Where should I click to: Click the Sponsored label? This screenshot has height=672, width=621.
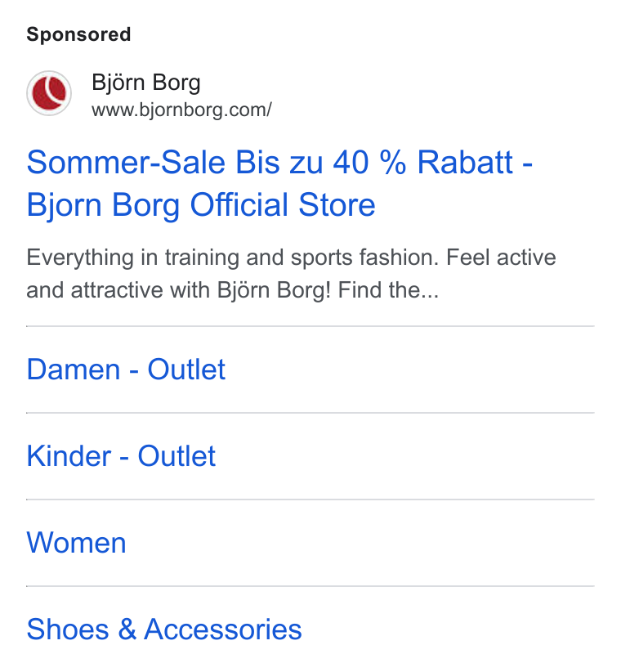[78, 34]
